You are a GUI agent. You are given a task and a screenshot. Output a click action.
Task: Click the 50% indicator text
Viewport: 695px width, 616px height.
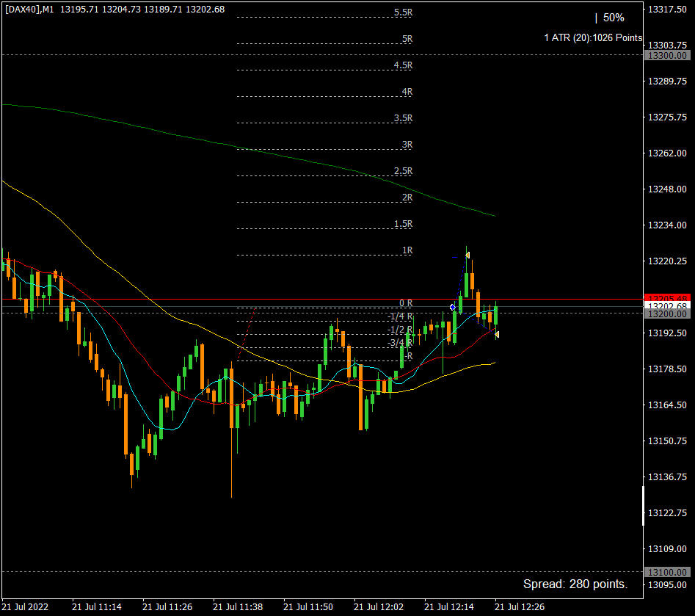coord(614,18)
